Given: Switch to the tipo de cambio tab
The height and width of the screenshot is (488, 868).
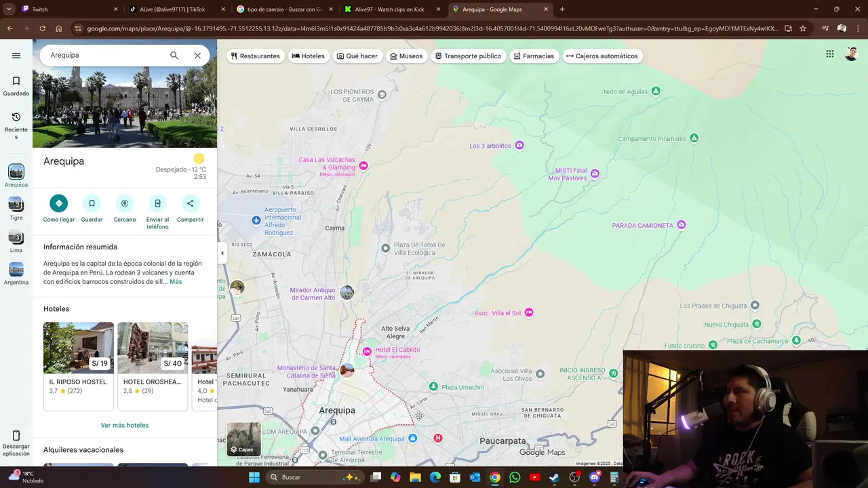Looking at the screenshot, I should [x=284, y=9].
